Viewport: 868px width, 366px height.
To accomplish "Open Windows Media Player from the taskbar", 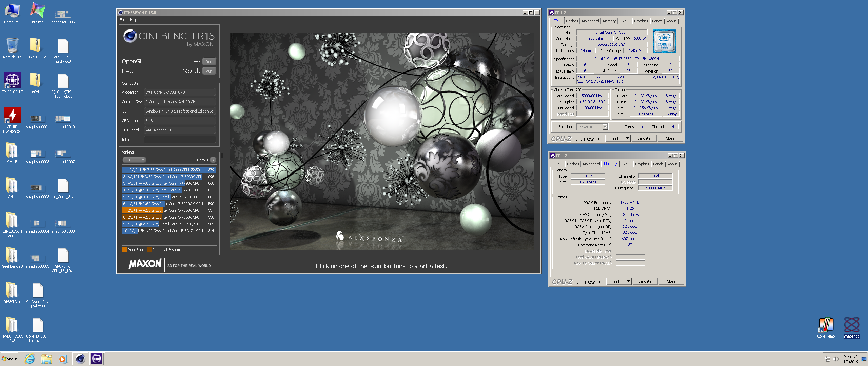I will tap(63, 359).
